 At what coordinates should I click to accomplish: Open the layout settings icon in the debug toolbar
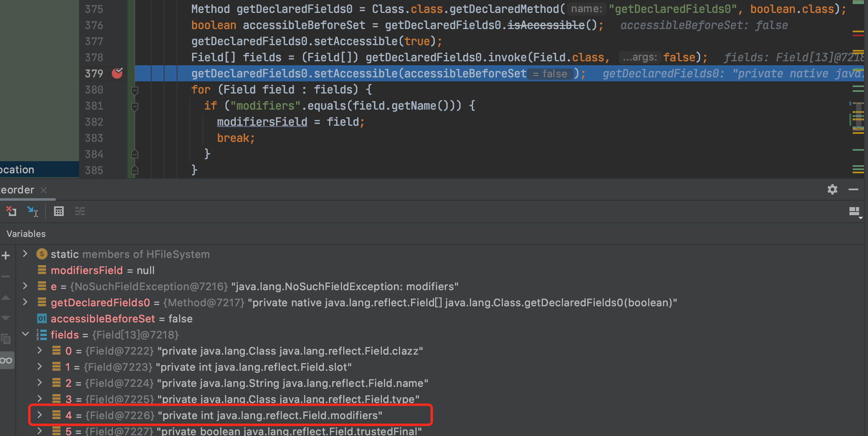coord(855,212)
